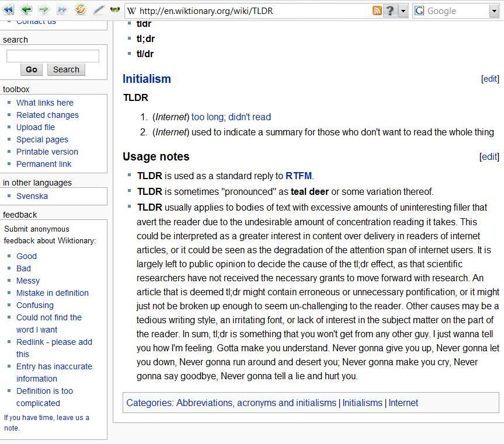Open the Google search box dropdown arrow

click(x=494, y=11)
